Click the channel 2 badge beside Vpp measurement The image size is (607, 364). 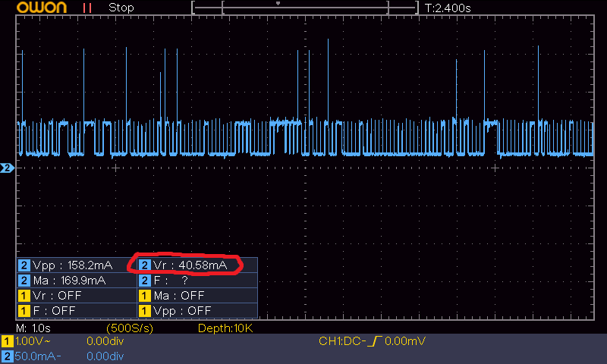(x=24, y=265)
